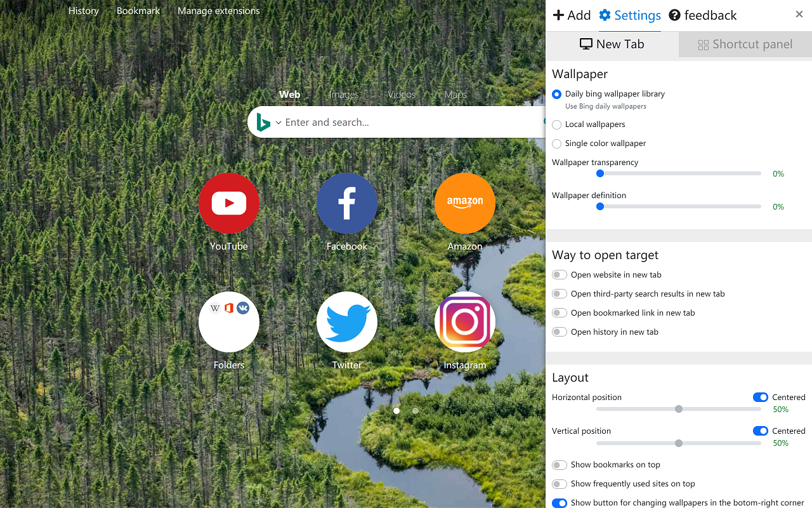Viewport: 812px width, 508px height.
Task: Expand the search engine dropdown arrow
Action: click(x=278, y=122)
